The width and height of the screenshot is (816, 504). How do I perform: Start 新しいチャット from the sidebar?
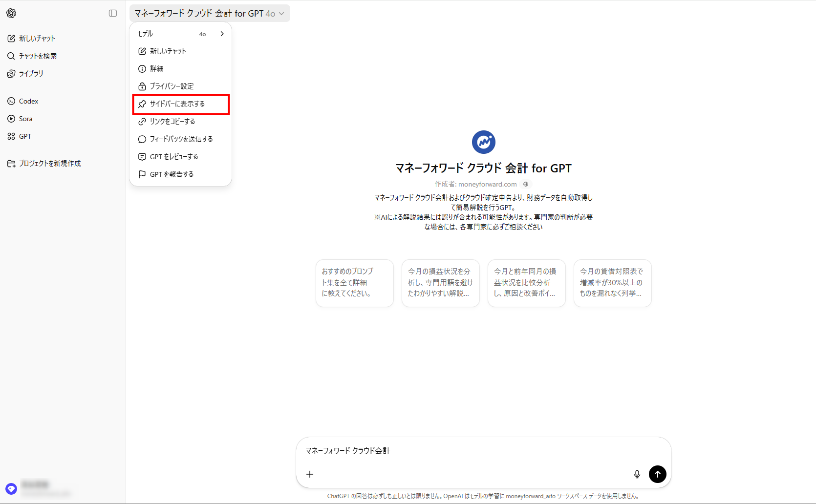click(63, 38)
